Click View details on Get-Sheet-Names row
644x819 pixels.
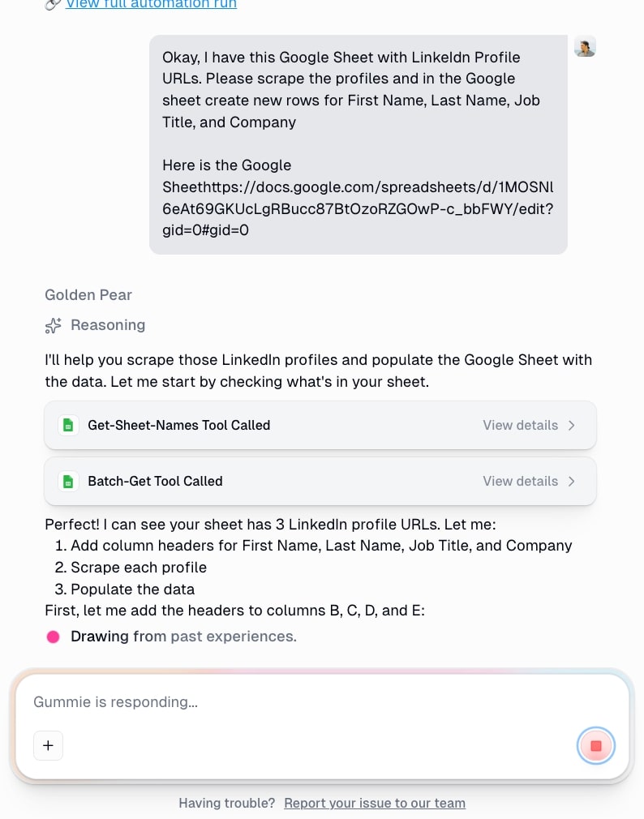pyautogui.click(x=520, y=425)
